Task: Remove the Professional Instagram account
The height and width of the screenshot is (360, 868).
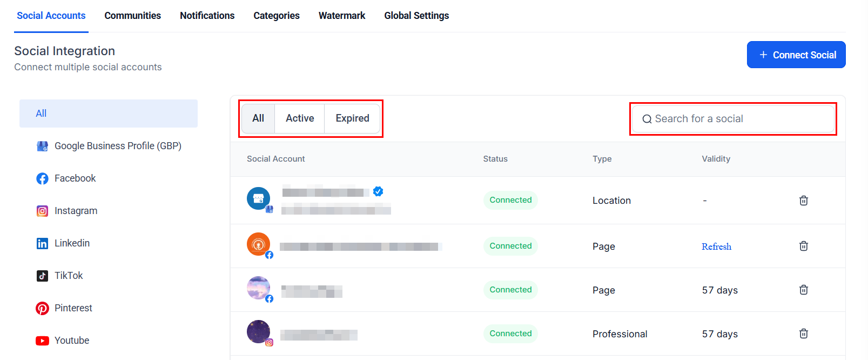Action: (x=803, y=334)
